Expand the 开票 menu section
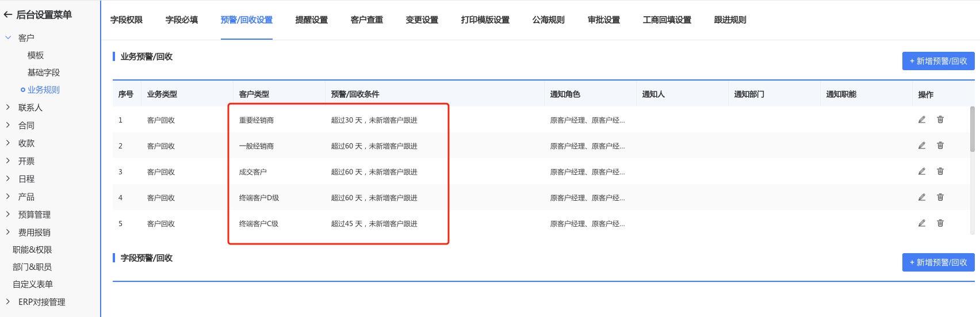Viewport: 980px width, 317px height. (8, 161)
